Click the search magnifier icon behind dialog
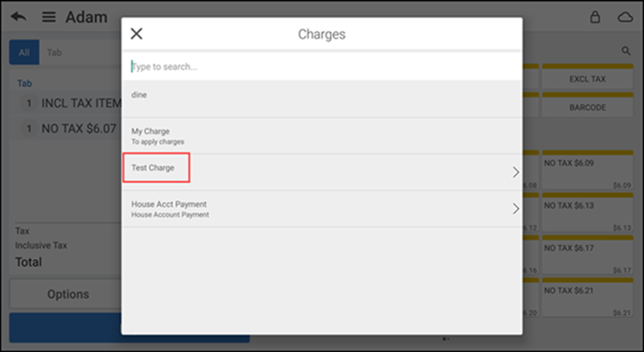Screen dimensions: 644x352 coord(626,51)
